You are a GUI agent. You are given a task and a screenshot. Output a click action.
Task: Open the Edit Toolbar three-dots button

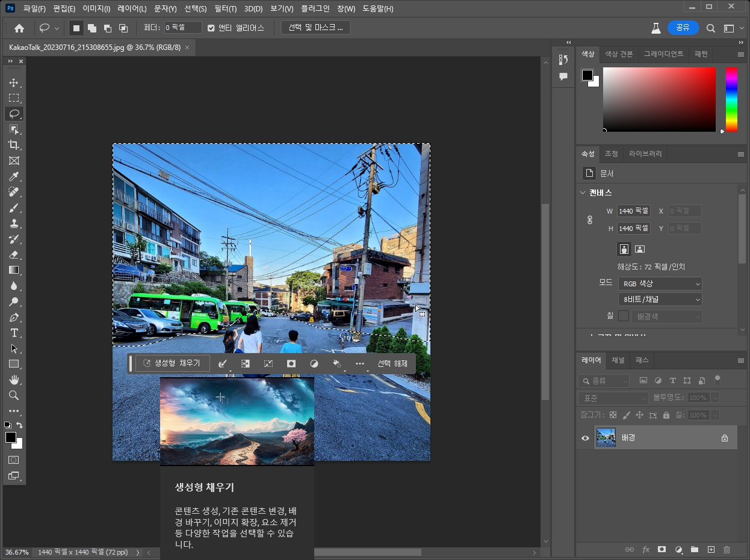point(14,411)
